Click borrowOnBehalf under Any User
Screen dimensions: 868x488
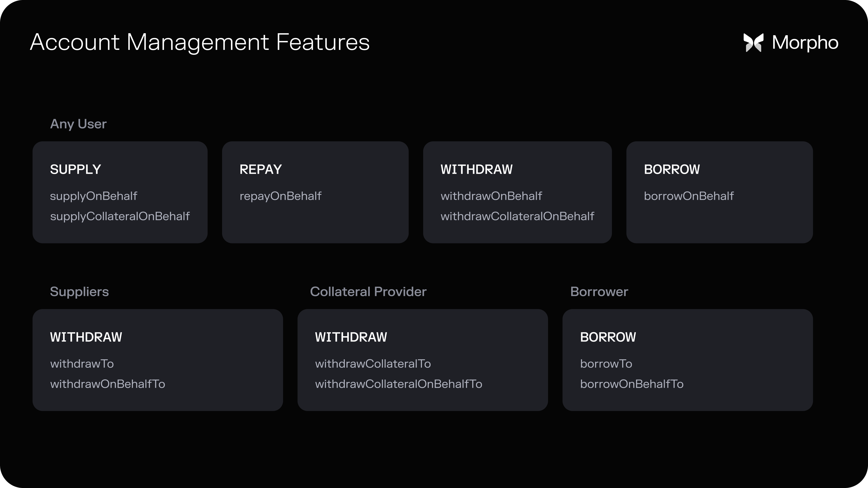[688, 196]
